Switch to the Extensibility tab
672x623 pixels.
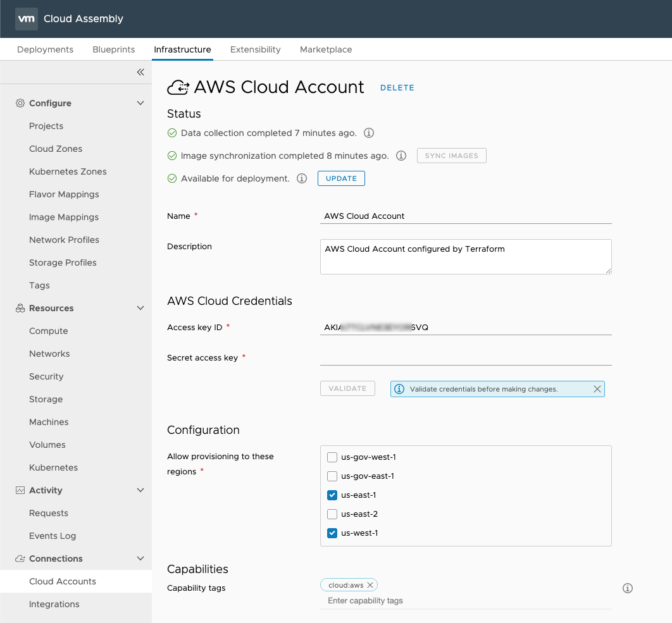click(x=255, y=49)
